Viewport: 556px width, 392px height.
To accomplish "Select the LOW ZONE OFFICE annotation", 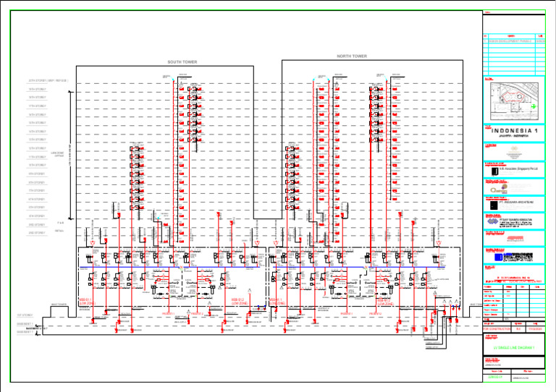I will click(57, 154).
